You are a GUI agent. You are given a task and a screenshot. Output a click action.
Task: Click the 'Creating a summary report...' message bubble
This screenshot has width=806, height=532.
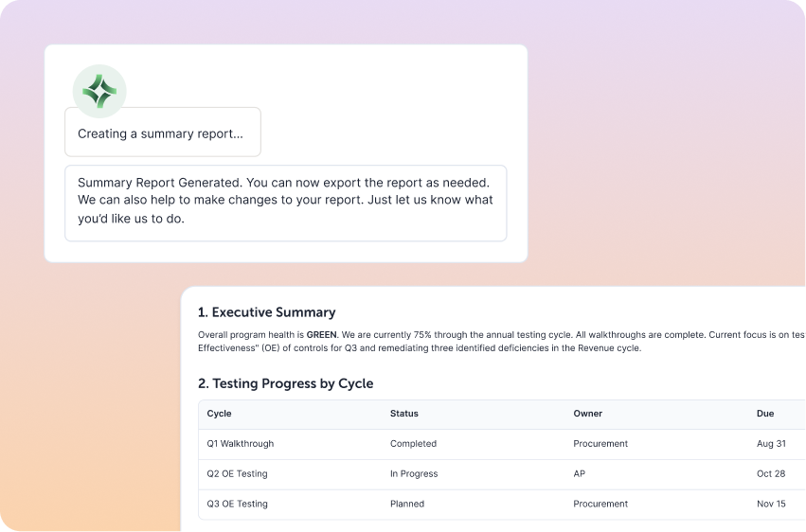[163, 132]
